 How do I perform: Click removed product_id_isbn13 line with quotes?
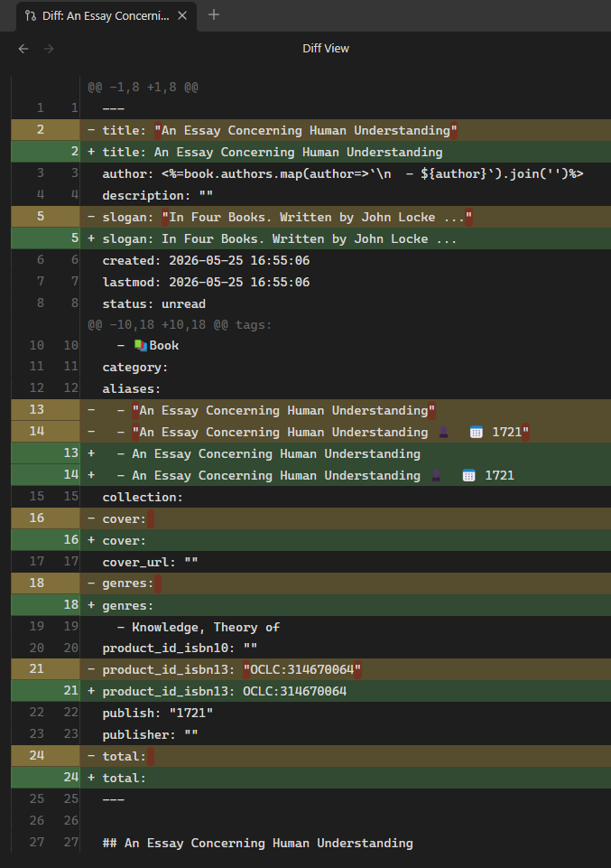pos(310,670)
